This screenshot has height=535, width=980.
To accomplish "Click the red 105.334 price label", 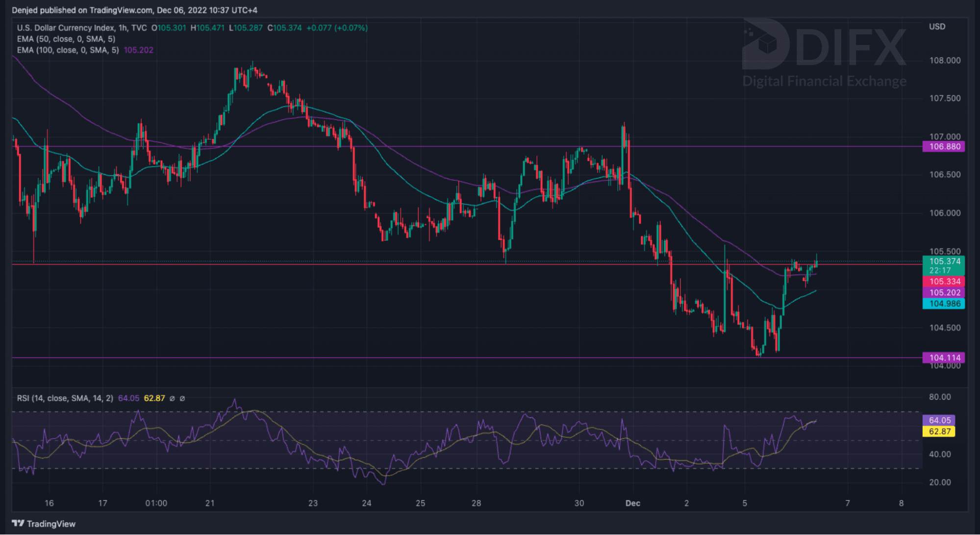I will click(x=944, y=281).
